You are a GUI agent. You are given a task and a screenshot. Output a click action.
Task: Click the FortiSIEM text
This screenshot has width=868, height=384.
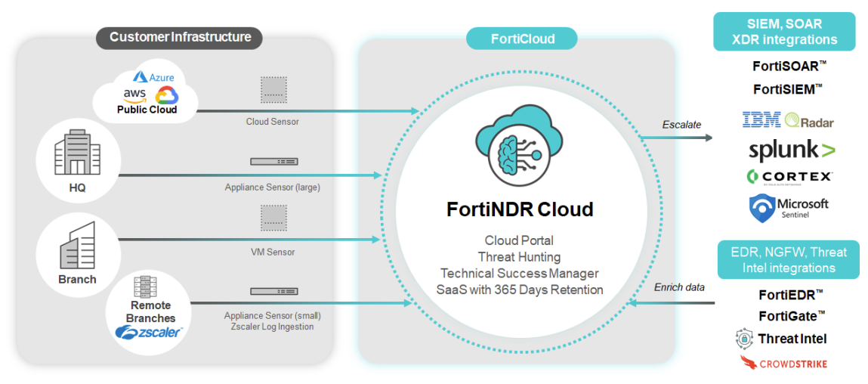(x=788, y=88)
